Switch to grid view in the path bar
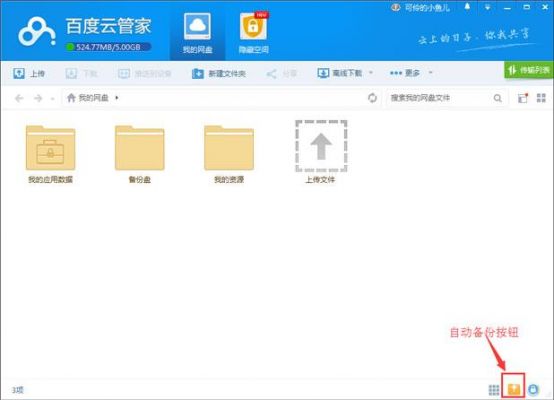The height and width of the screenshot is (400, 554). pos(541,98)
